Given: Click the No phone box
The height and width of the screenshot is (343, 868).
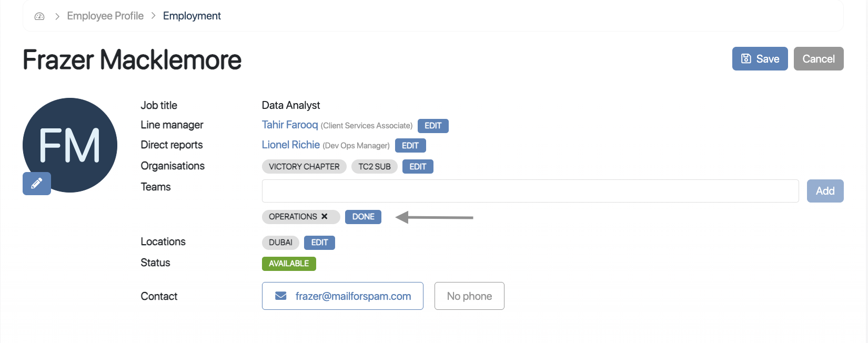Looking at the screenshot, I should [469, 296].
